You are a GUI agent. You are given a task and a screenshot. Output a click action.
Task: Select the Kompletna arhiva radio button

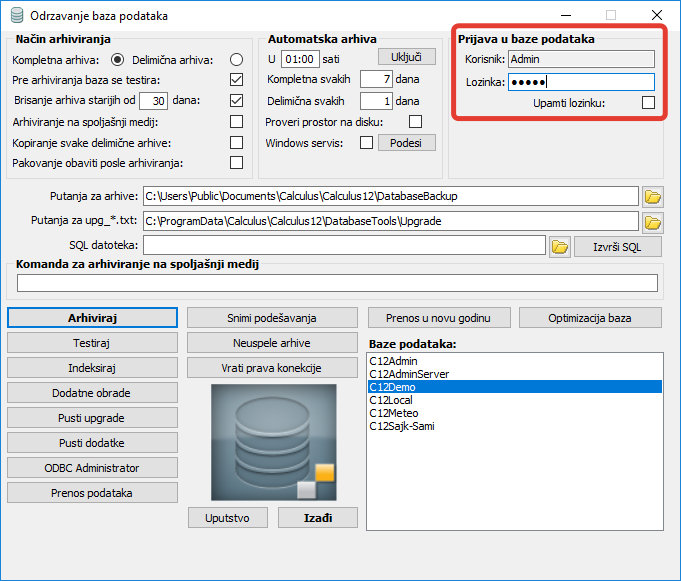tap(117, 60)
